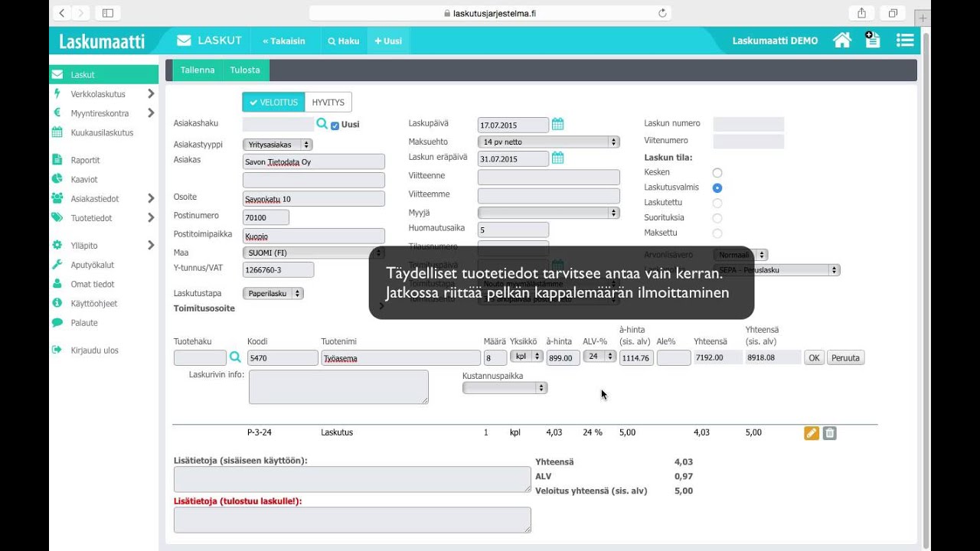Click the Ylläpito gear icon
The image size is (980, 551).
(x=57, y=246)
